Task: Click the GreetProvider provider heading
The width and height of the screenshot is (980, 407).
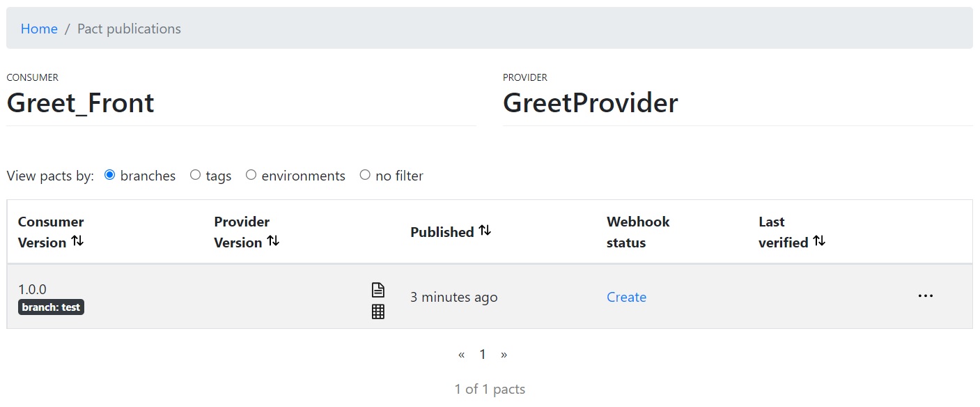Action: 590,103
